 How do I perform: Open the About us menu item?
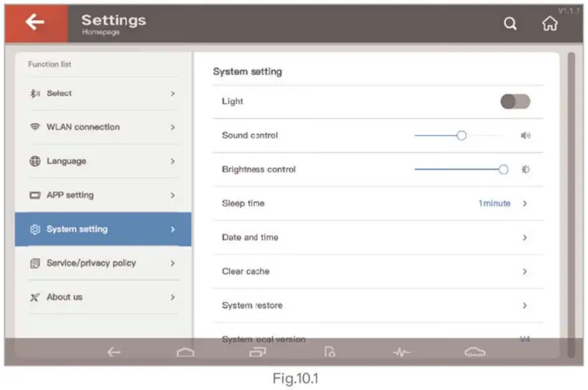point(103,297)
